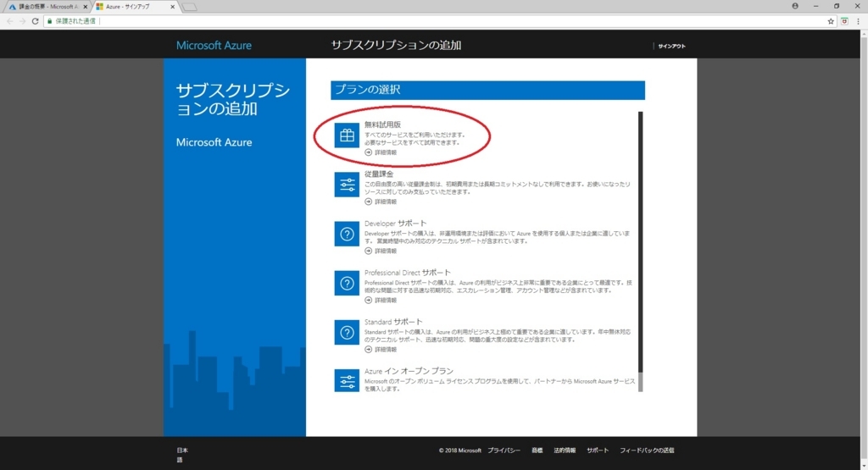Screen dimensions: 868x470
Task: Click the browser forward arrow
Action: (22, 21)
